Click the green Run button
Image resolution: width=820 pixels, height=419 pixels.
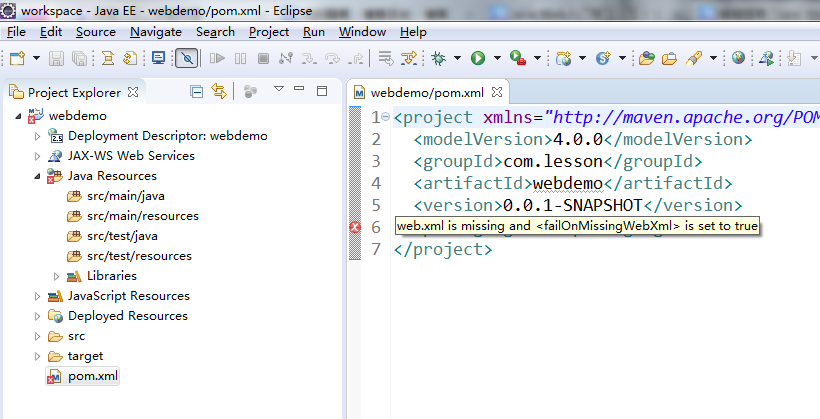click(x=477, y=58)
